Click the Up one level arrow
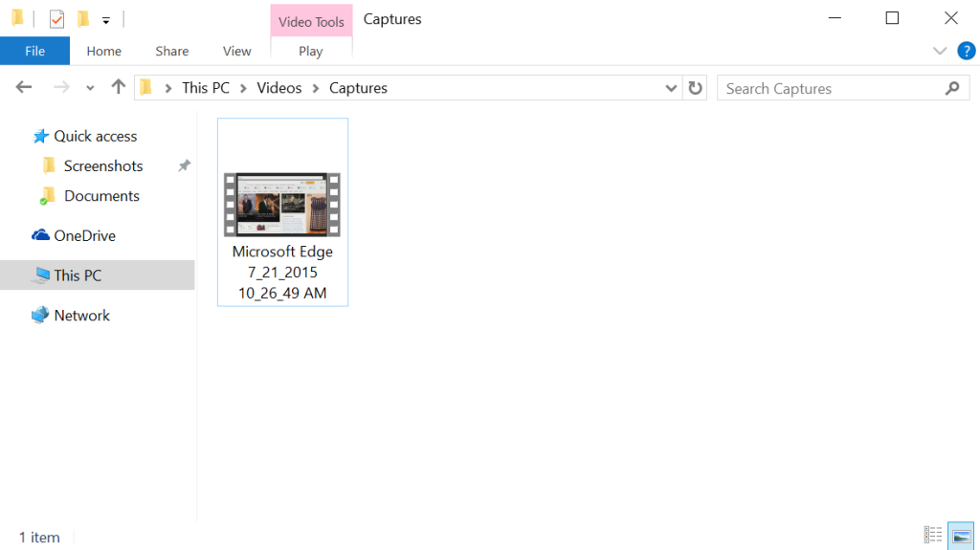Viewport: 980px width, 550px height. pos(118,88)
